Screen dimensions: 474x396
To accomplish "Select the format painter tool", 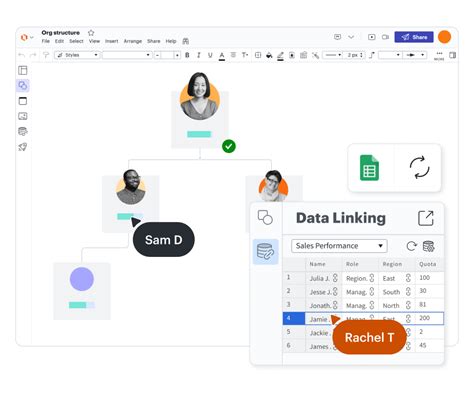I will (x=46, y=55).
